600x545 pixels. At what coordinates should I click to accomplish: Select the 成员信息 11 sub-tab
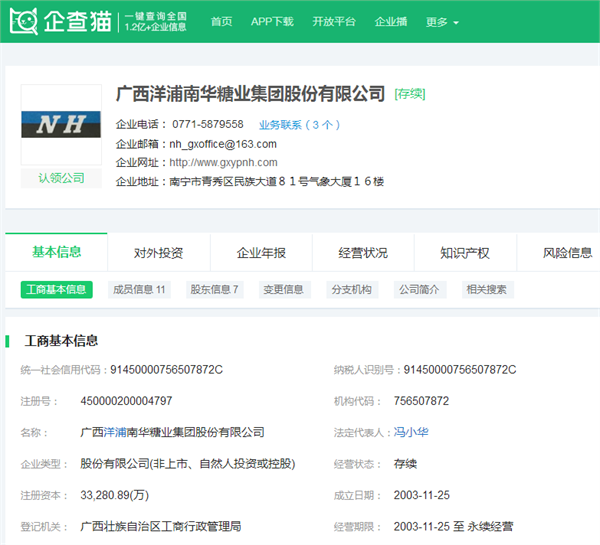tap(139, 289)
